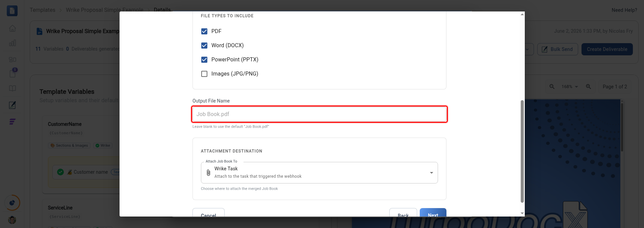The width and height of the screenshot is (644, 228).
Task: Click the document icon beside template title
Action: pos(40,31)
